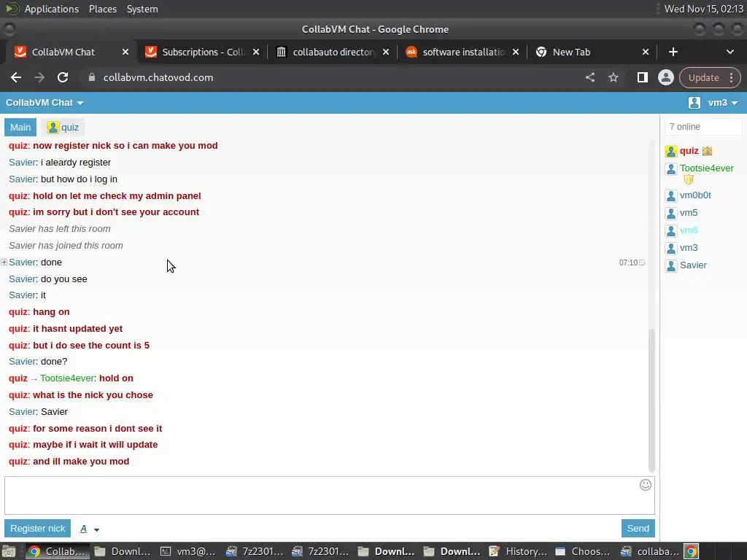Open the Applications menu
This screenshot has width=747, height=560.
pos(52,9)
